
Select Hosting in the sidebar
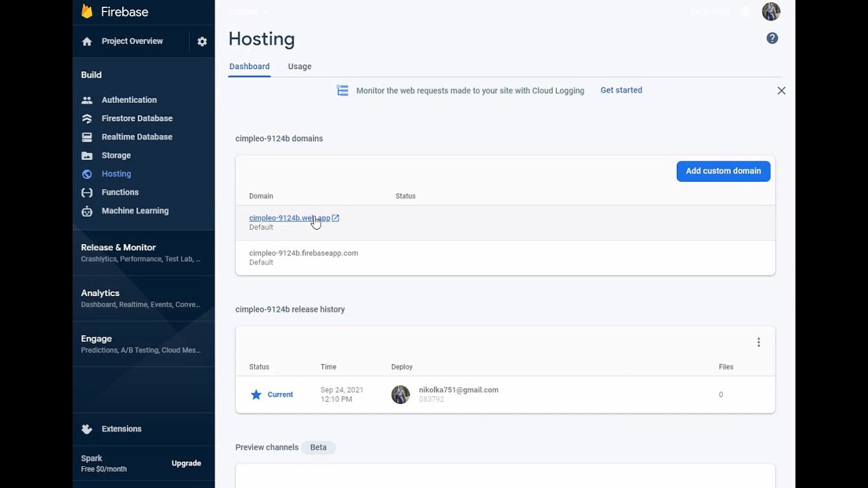tap(116, 174)
